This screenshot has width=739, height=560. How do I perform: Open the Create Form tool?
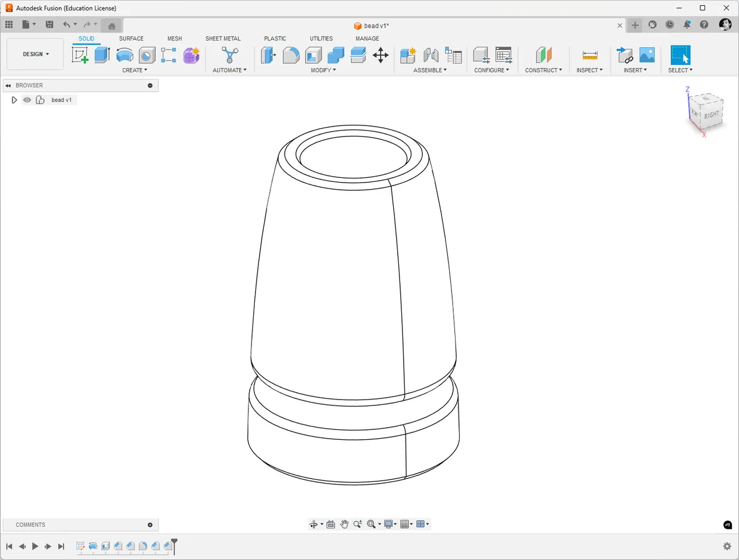pos(191,55)
